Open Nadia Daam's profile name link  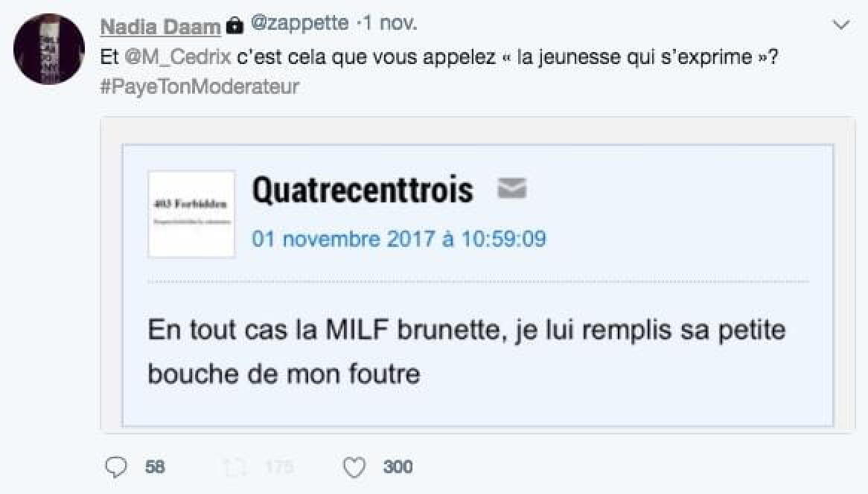point(160,27)
